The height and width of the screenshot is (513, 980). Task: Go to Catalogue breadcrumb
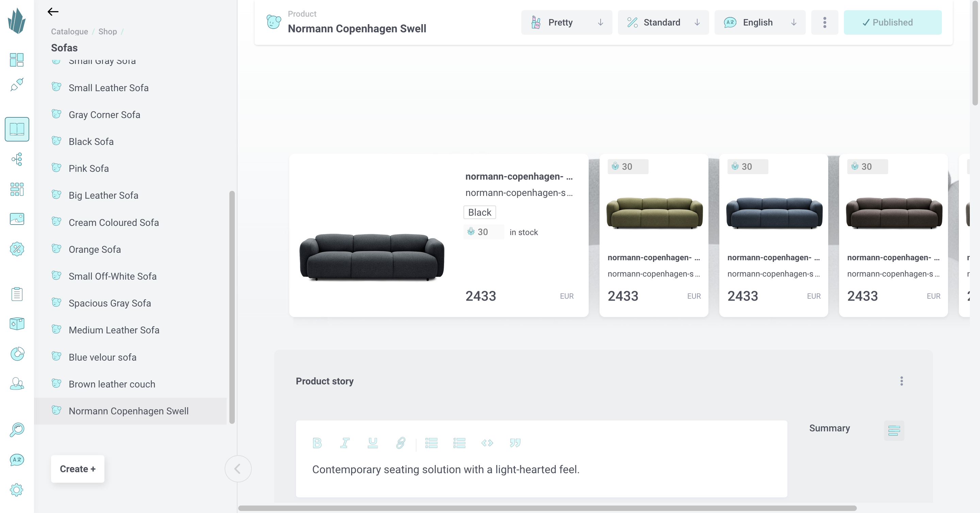[70, 32]
